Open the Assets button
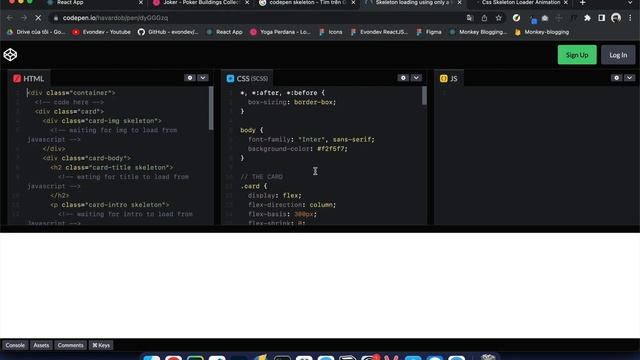 (41, 345)
